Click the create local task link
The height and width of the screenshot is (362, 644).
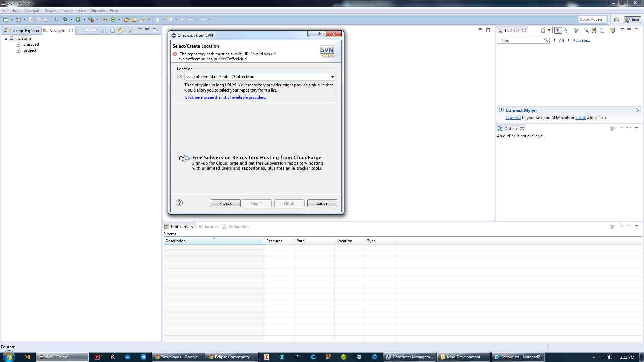[581, 118]
